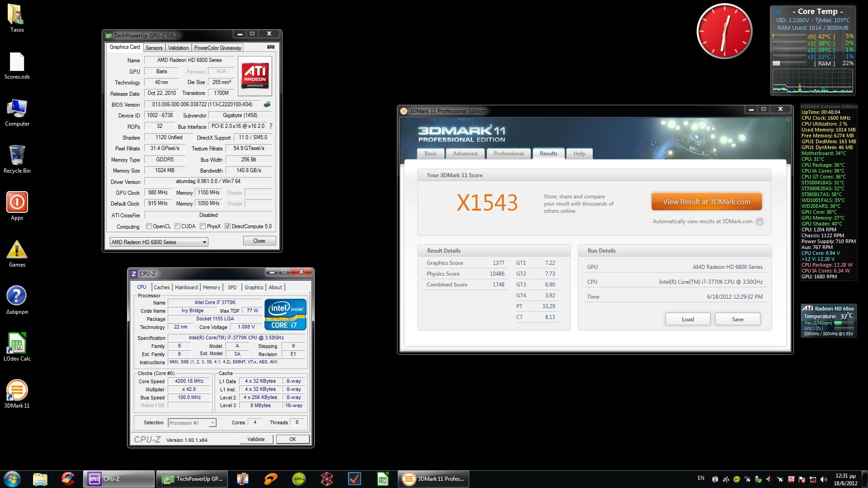Viewport: 868px width, 488px height.
Task: Click the BIOS save chip icon in GPU-Z
Action: tap(267, 104)
